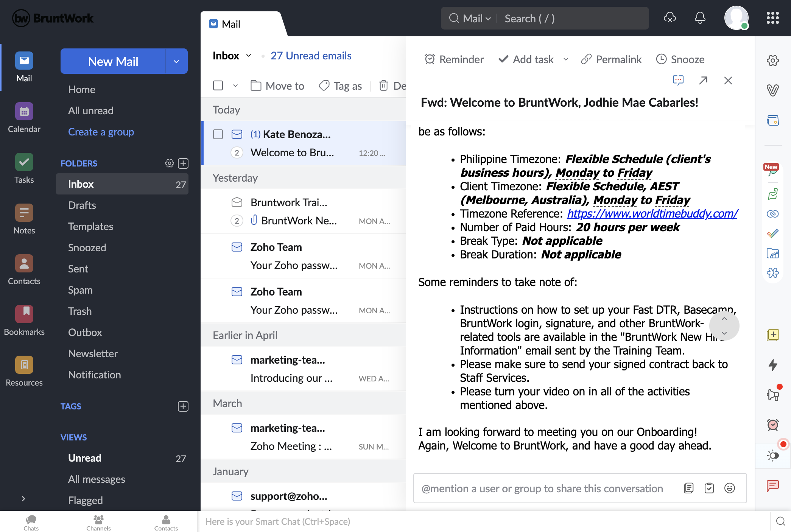Screen dimensions: 791x532
Task: Click the folder settings gear beside FOLDERS
Action: point(169,163)
